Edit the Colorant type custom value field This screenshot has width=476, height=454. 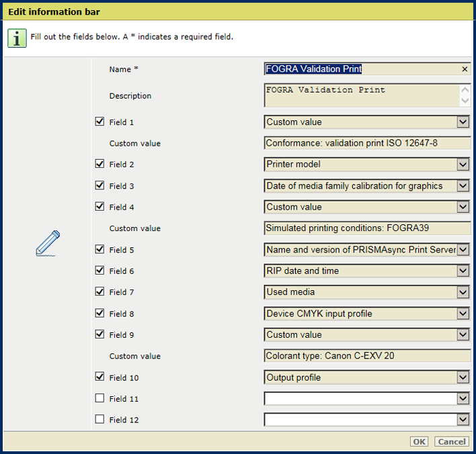click(366, 356)
